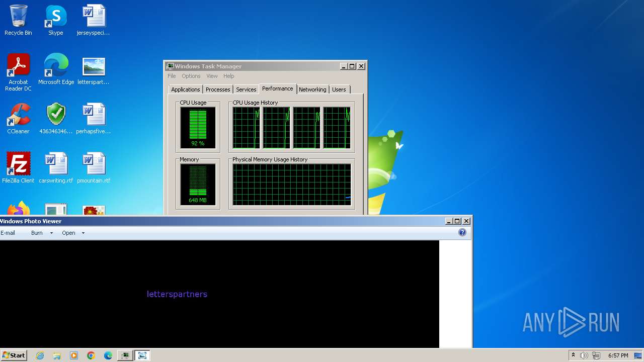Open Photo Viewer help icon

[462, 232]
